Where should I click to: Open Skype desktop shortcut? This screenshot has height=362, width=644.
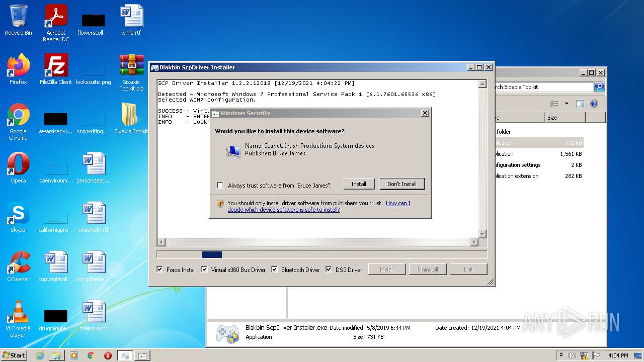18,217
